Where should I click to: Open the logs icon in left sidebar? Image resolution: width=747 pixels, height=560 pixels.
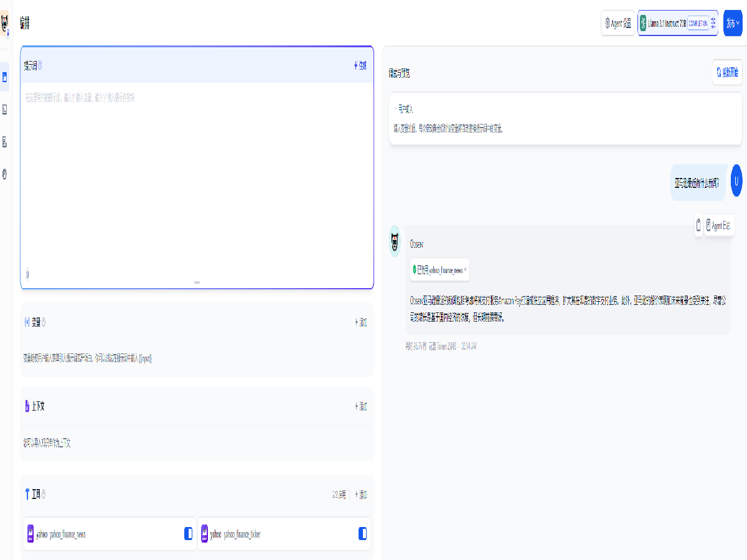(x=5, y=142)
